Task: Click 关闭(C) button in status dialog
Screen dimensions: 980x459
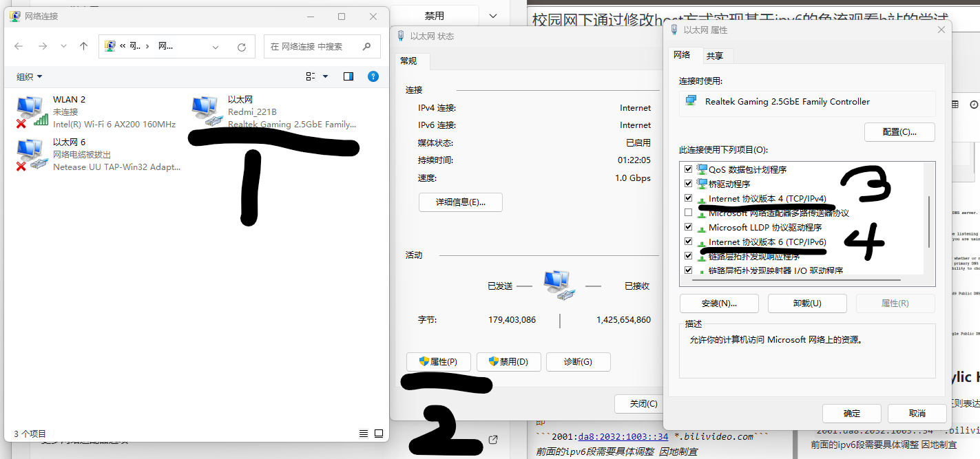Action: pos(638,403)
